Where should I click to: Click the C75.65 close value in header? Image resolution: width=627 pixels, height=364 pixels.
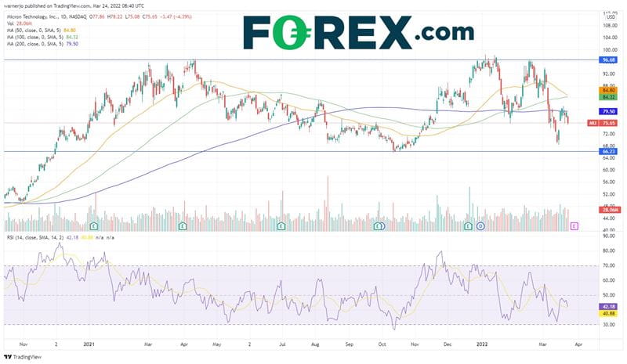149,16
